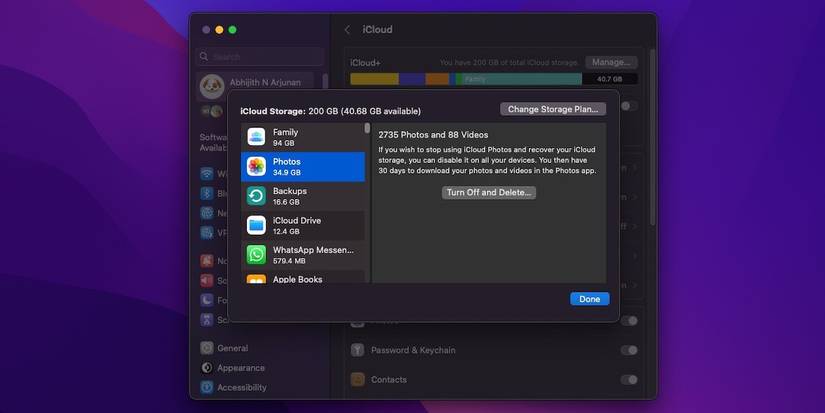
Task: Click the Backups icon in storage list
Action: pos(256,196)
